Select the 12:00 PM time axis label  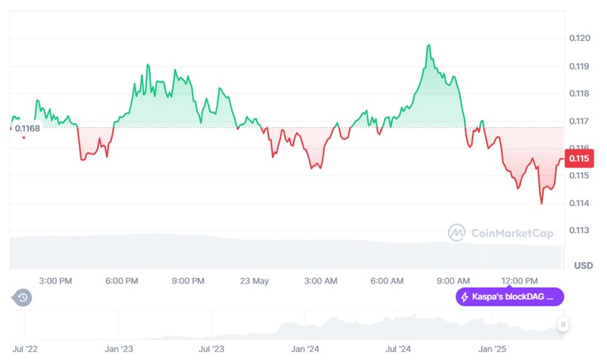tap(519, 280)
